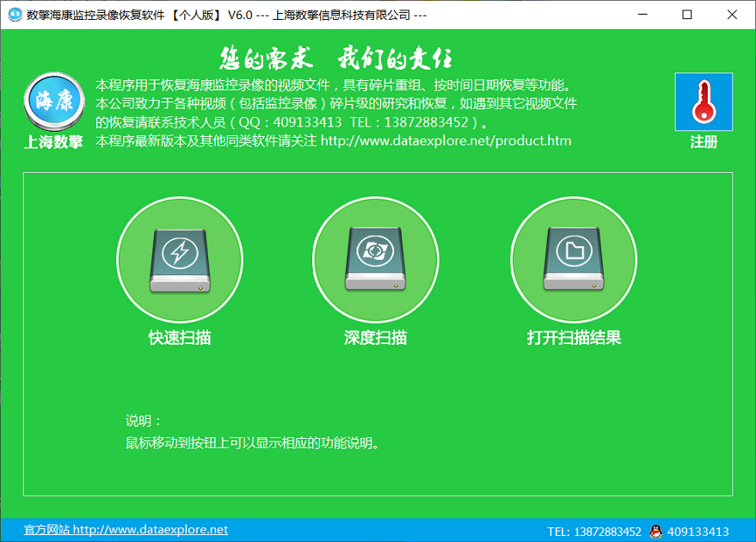Open the 打开扫描结果 folder drive icon

point(574,260)
